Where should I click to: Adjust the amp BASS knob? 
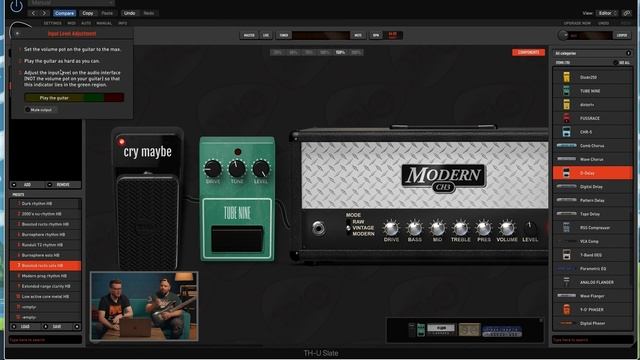(414, 228)
